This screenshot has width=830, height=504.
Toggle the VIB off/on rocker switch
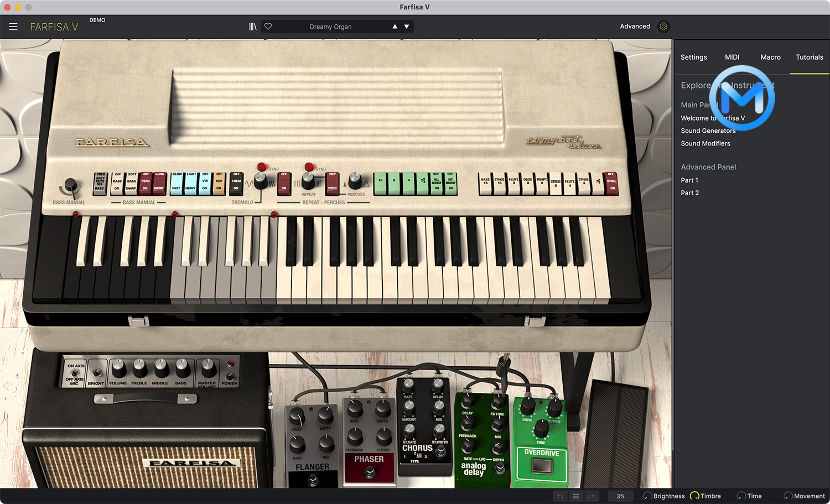pyautogui.click(x=205, y=182)
